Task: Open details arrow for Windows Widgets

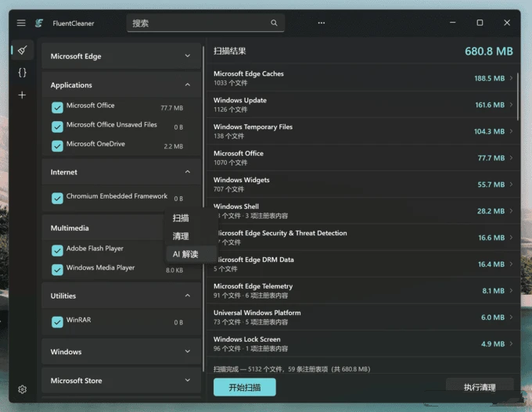Action: coord(511,185)
